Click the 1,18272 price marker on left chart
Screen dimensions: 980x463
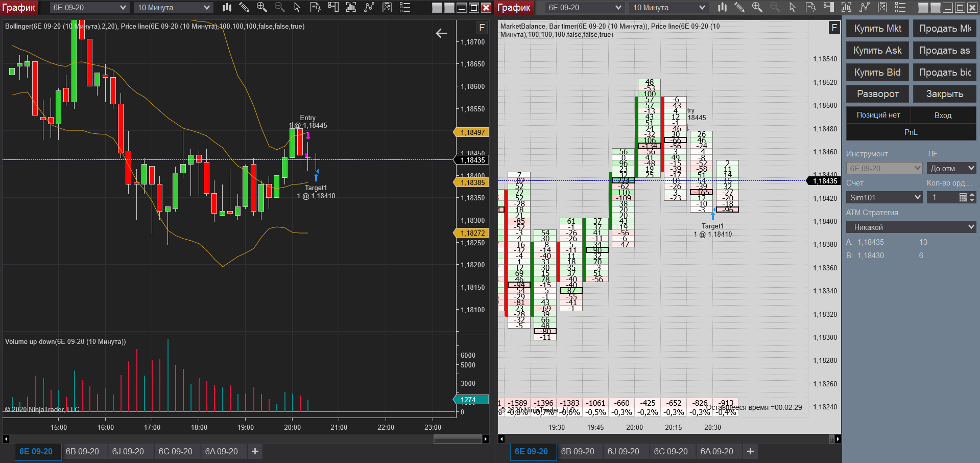pos(472,233)
